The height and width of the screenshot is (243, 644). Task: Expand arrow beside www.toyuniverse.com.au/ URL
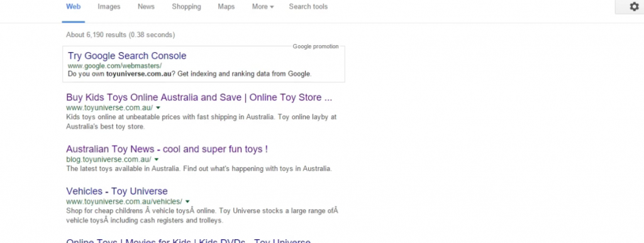[158, 108]
